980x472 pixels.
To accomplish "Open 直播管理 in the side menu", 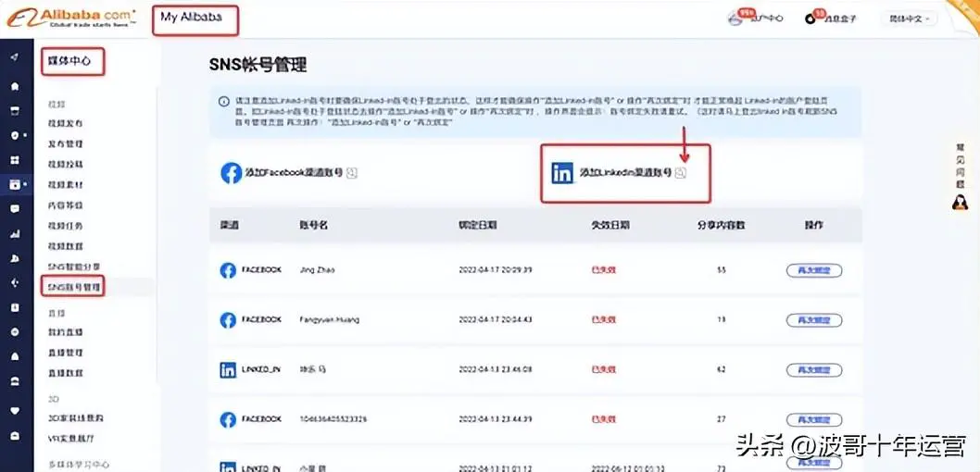I will (x=65, y=353).
